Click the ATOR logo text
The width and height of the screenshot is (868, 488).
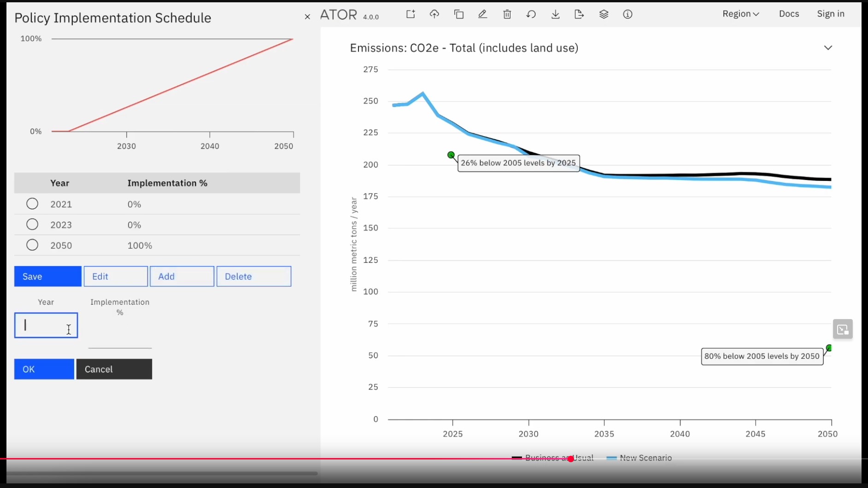click(x=339, y=15)
